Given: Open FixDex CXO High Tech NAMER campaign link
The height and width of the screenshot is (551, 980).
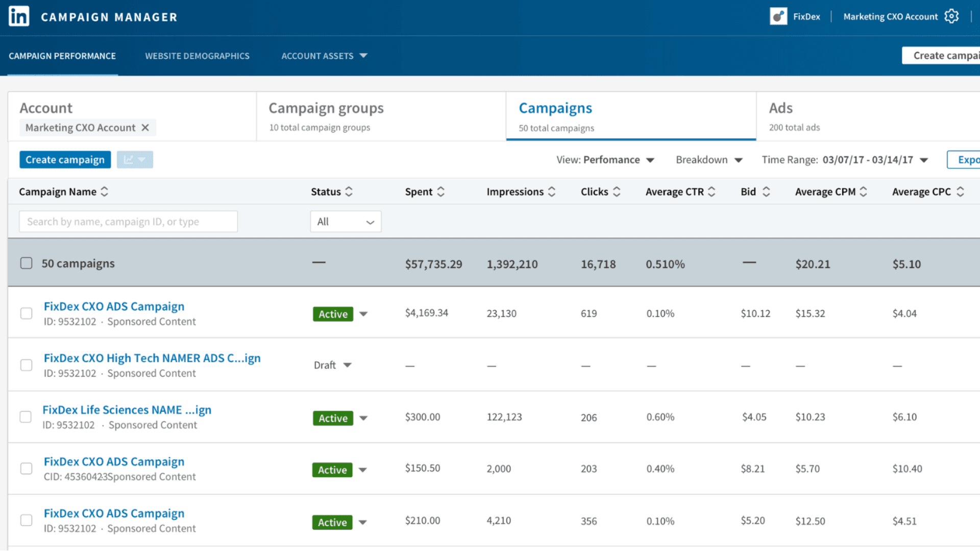Looking at the screenshot, I should click(x=152, y=358).
